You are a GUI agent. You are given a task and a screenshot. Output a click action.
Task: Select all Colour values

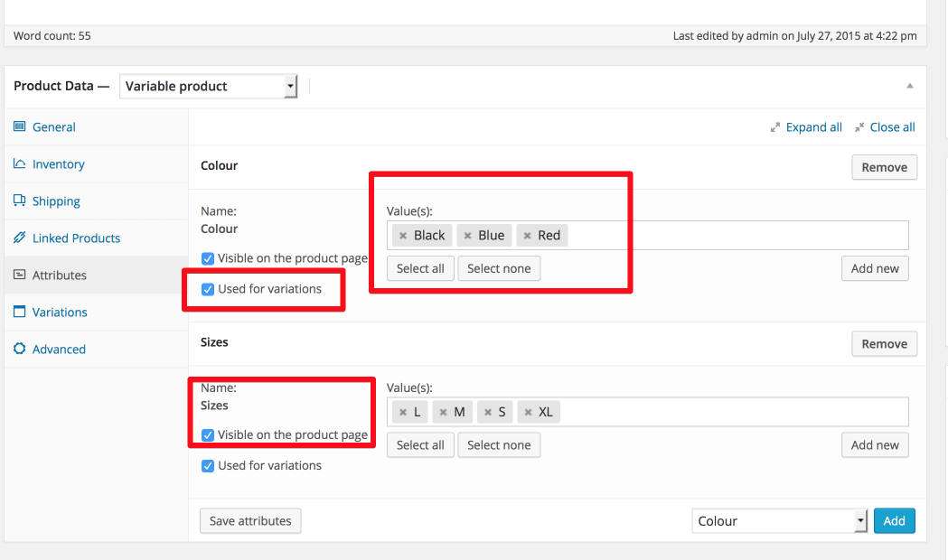(x=420, y=268)
